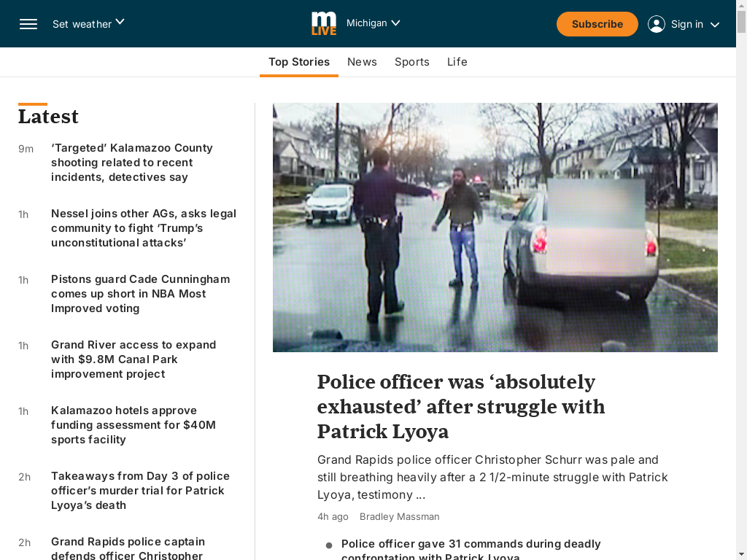The height and width of the screenshot is (560, 747).
Task: Open Kalamazoo hotels funding assessment article
Action: 133,425
